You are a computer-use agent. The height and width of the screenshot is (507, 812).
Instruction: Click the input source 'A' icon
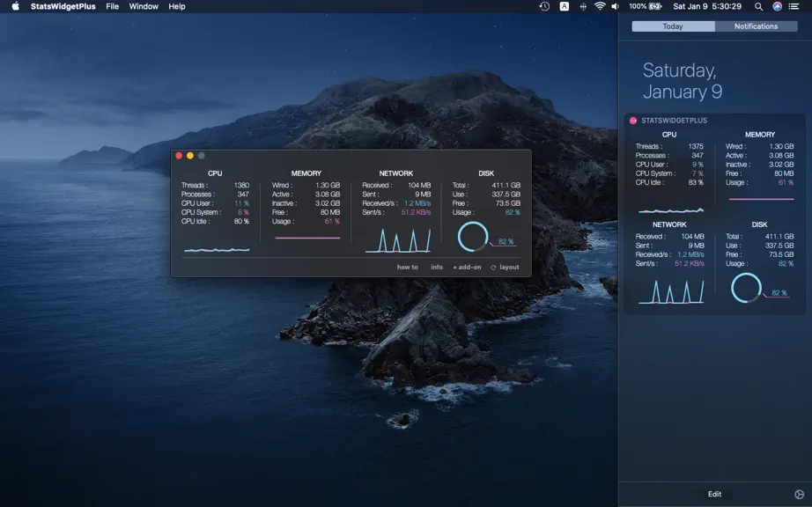pos(564,6)
